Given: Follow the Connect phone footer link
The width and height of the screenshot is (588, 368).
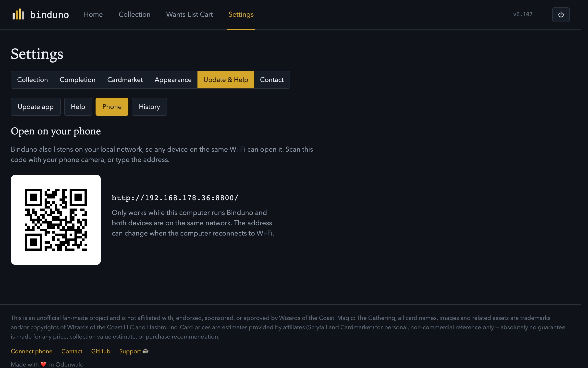Looking at the screenshot, I should point(32,351).
